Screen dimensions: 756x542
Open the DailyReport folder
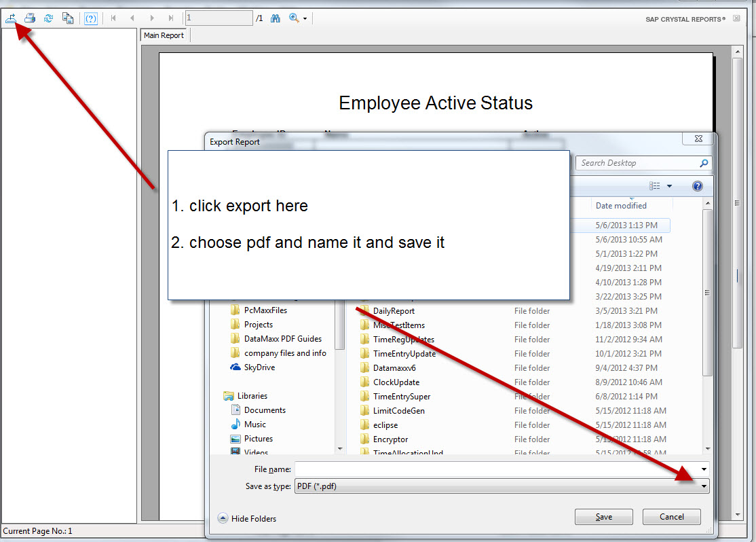tap(394, 311)
